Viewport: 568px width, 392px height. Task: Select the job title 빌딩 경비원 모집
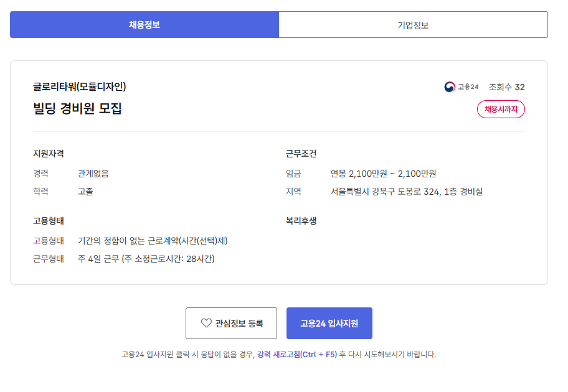77,108
